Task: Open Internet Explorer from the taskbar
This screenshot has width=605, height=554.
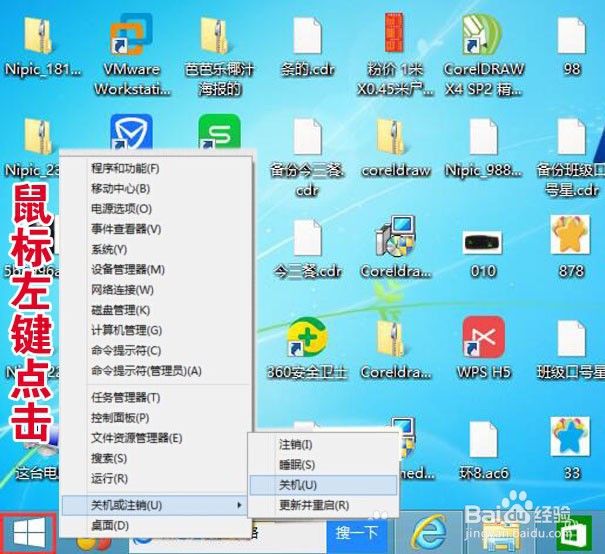Action: (429, 534)
